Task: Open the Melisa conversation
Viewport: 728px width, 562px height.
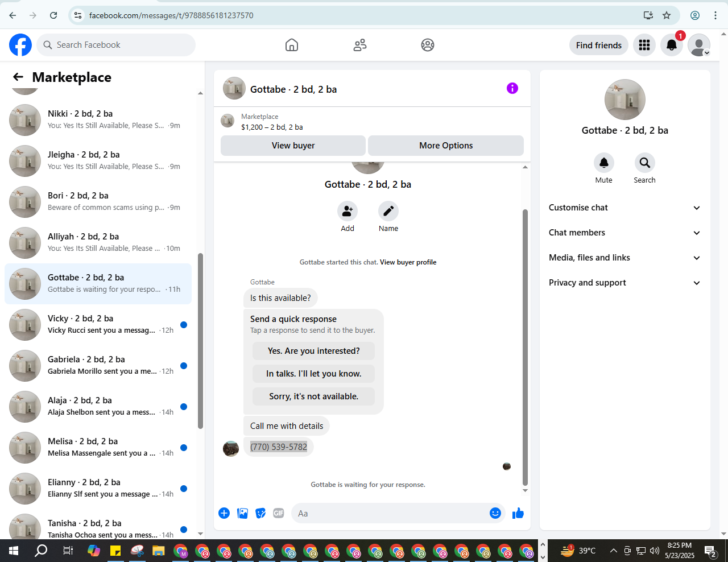Action: [98, 448]
